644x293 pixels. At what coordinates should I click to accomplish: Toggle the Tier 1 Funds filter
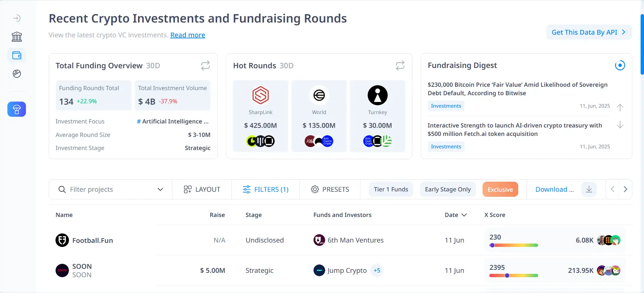391,189
